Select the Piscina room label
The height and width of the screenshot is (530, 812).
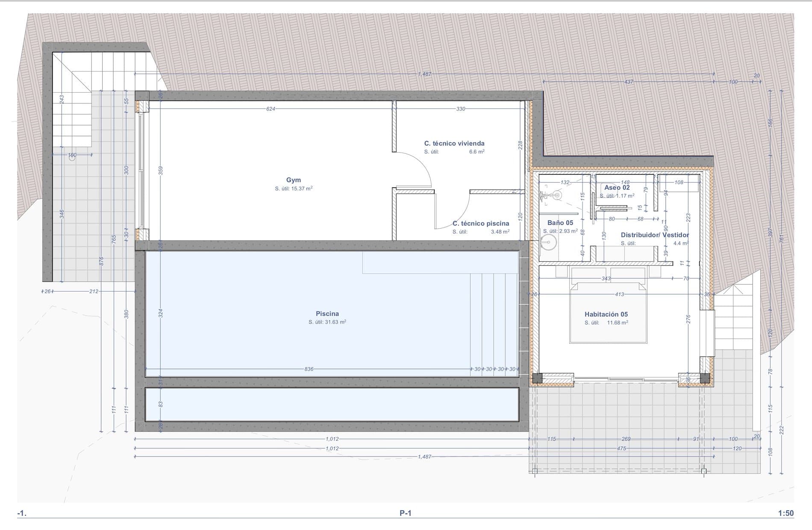point(327,314)
